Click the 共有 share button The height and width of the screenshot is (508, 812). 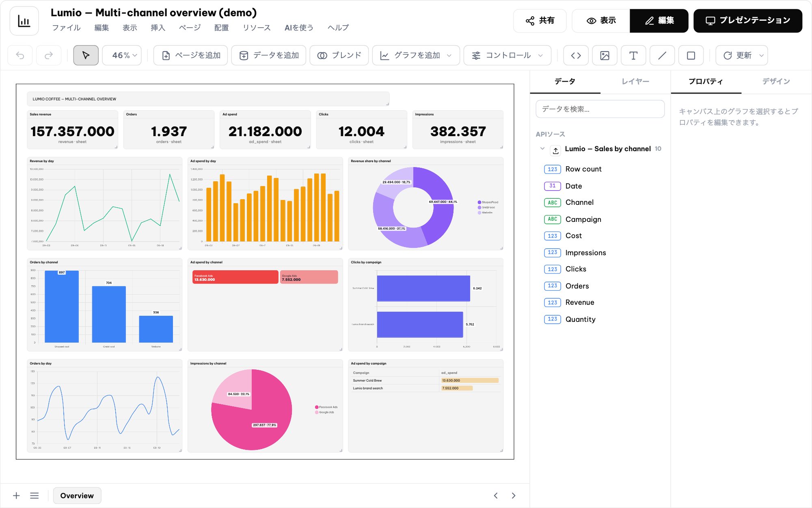[x=540, y=21]
